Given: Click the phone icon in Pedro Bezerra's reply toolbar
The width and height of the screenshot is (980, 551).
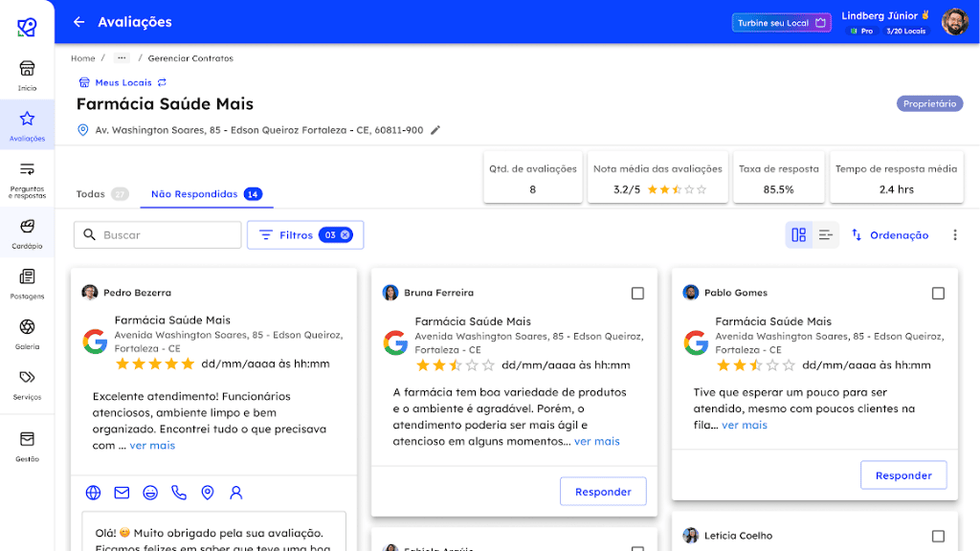Looking at the screenshot, I should [179, 493].
